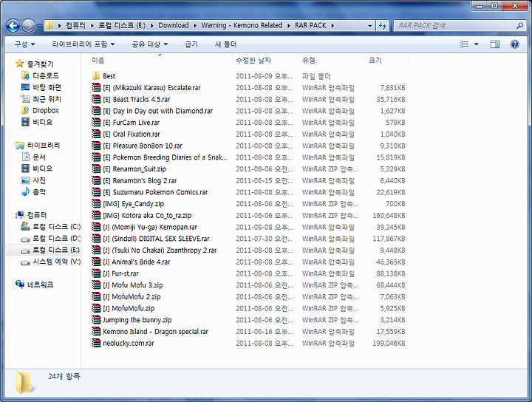Click icon of Zoanthropy 2.rar
Viewport: 532px width, 402px height.
pos(96,250)
